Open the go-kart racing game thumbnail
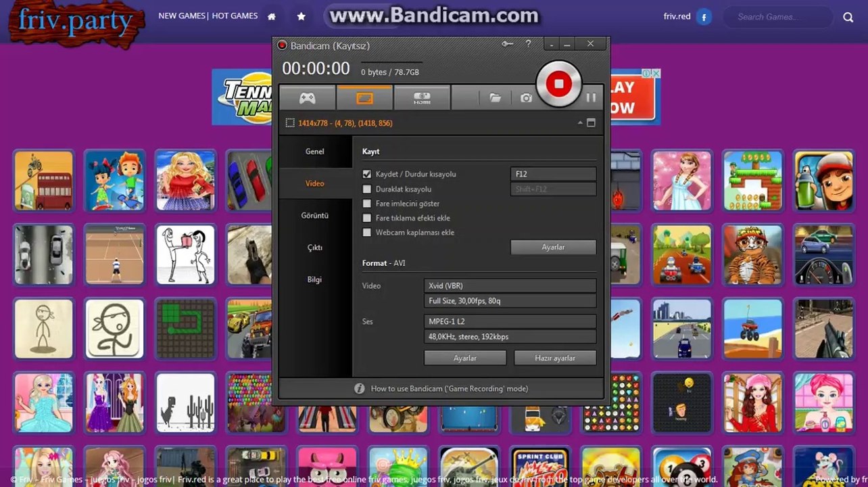The width and height of the screenshot is (868, 487). click(x=681, y=254)
